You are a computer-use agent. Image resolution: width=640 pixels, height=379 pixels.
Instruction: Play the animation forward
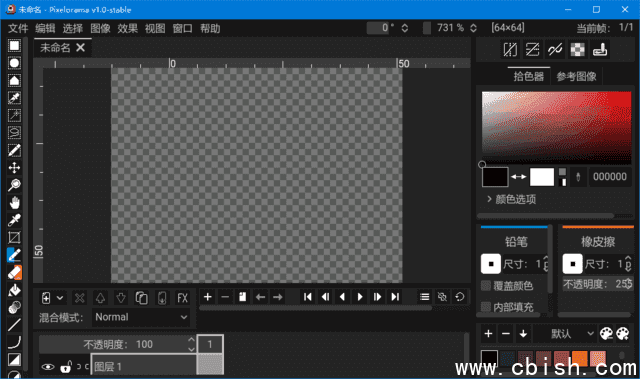(x=360, y=297)
